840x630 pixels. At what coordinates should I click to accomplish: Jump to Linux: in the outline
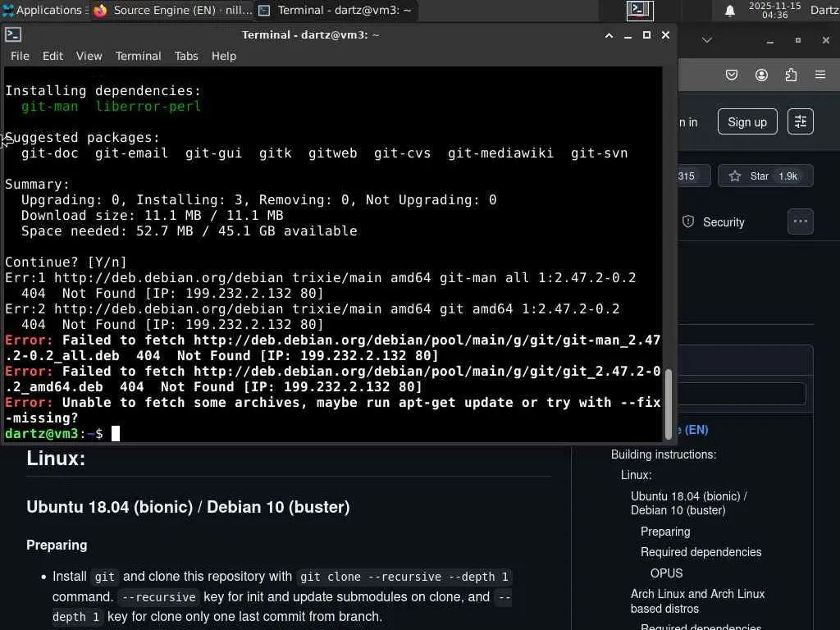tap(637, 475)
